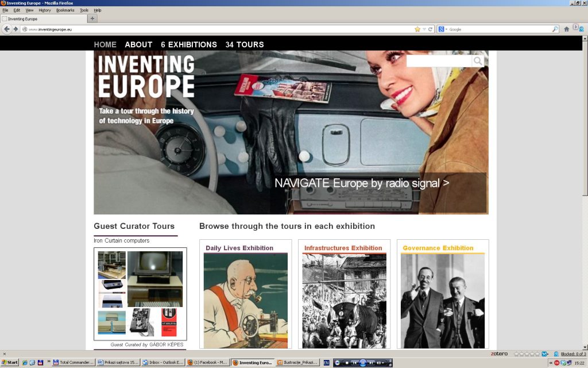This screenshot has width=588, height=368.
Task: Open the Google search engine dropdown
Action: [442, 29]
